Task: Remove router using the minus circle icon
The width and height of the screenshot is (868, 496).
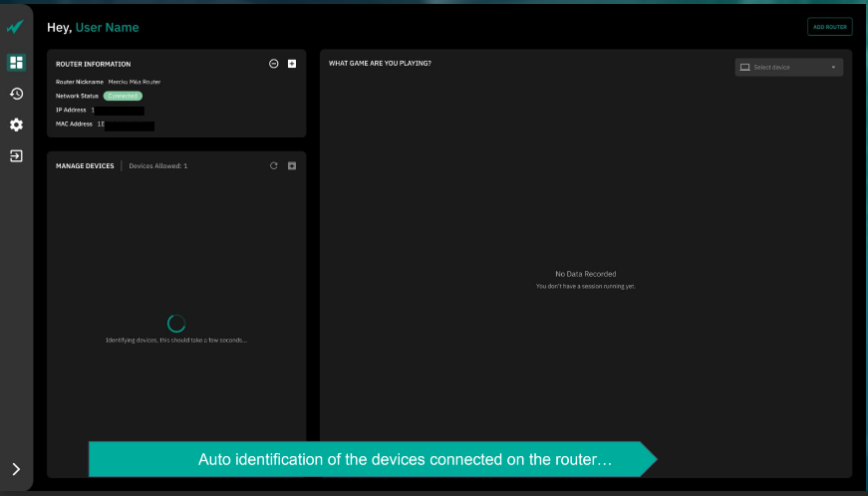Action: (274, 64)
